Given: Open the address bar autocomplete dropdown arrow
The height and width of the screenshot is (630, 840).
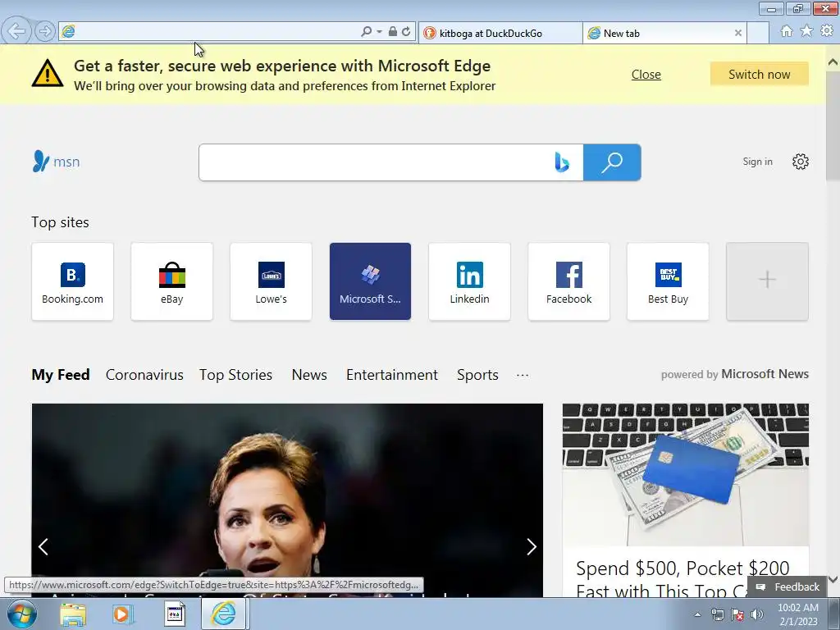Looking at the screenshot, I should click(379, 32).
